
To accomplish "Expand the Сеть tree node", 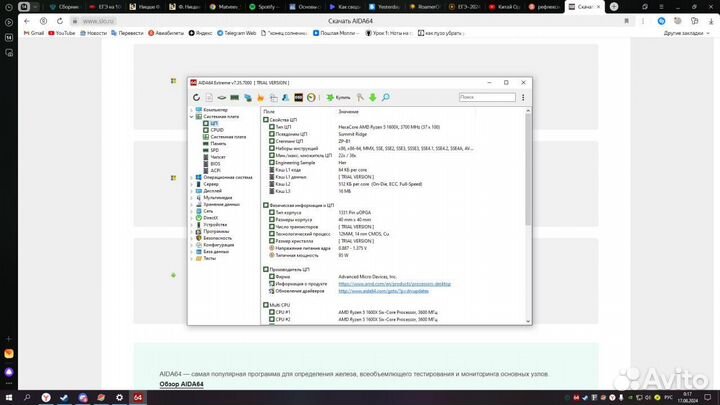I will pyautogui.click(x=192, y=211).
